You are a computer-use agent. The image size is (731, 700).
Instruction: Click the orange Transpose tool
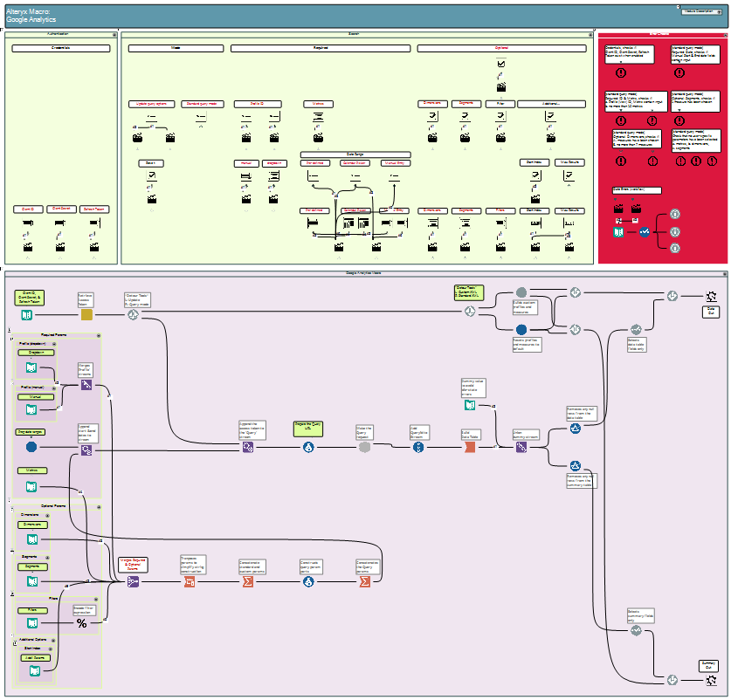pyautogui.click(x=190, y=581)
